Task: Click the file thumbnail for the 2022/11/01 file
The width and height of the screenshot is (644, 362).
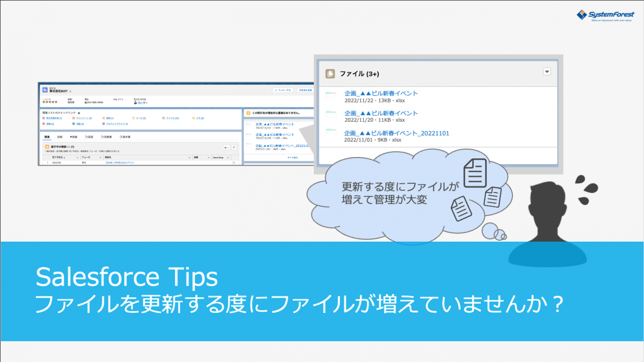Action: pyautogui.click(x=331, y=132)
